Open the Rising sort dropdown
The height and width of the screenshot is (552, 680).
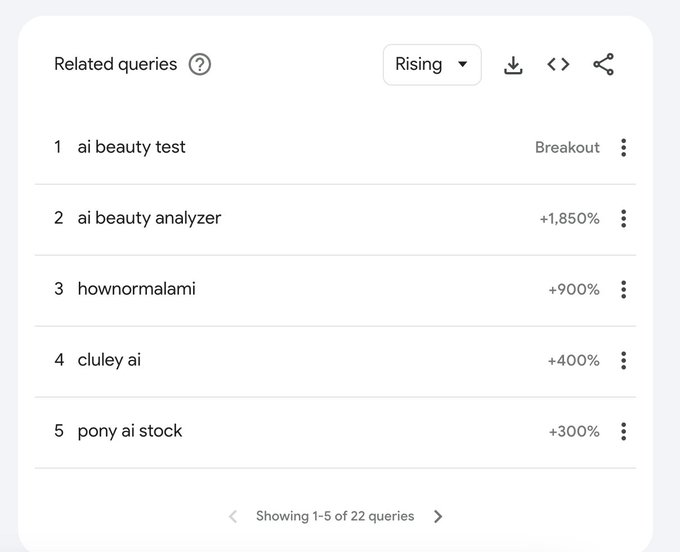click(x=432, y=65)
